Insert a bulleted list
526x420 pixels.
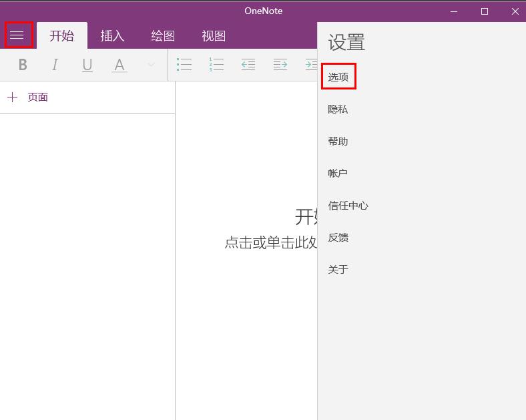tap(184, 64)
